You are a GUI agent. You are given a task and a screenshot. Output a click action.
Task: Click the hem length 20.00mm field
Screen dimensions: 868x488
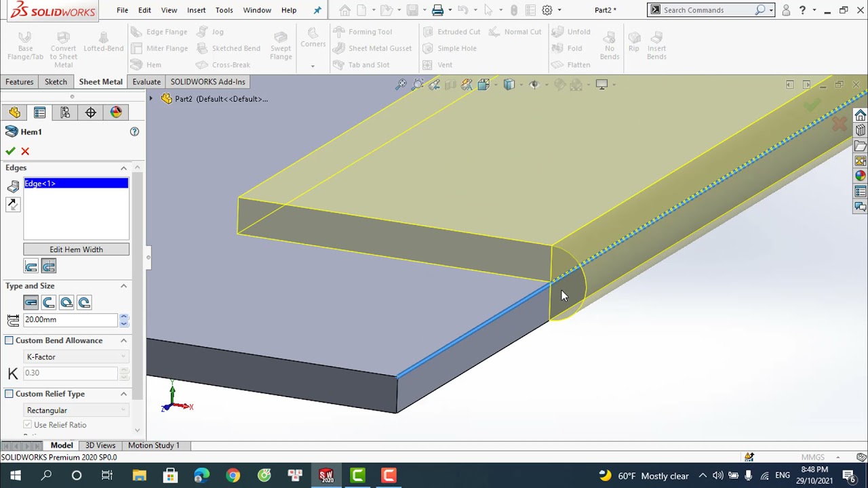(x=71, y=320)
